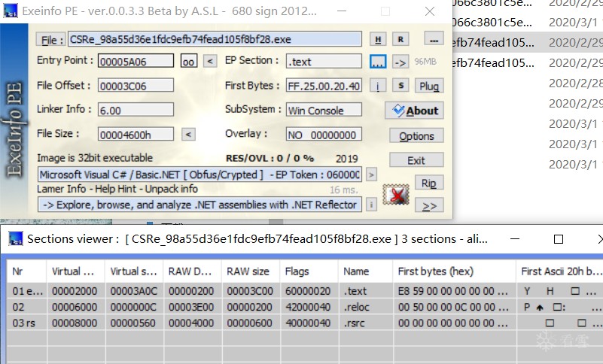
Task: Open the Options button
Action: (x=416, y=135)
